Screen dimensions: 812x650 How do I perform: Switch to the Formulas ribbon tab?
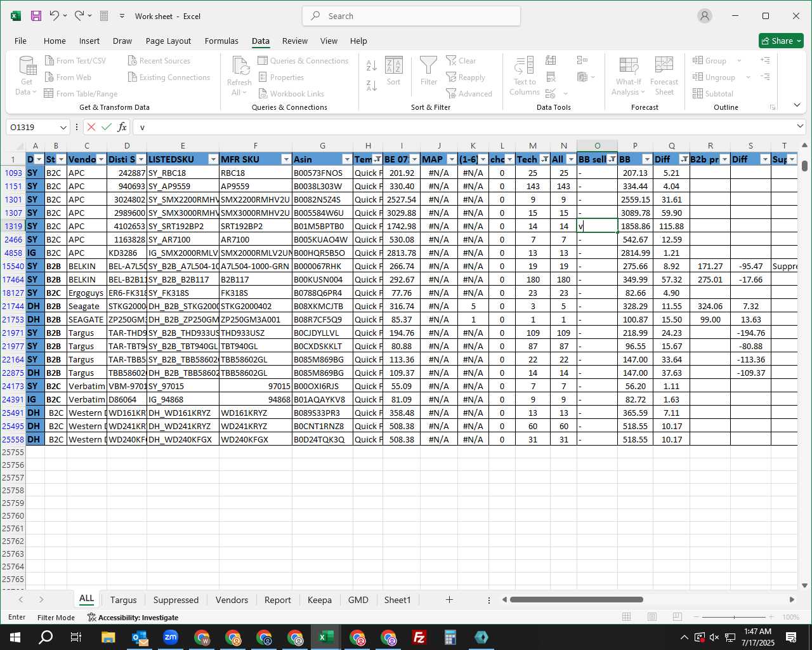(221, 41)
